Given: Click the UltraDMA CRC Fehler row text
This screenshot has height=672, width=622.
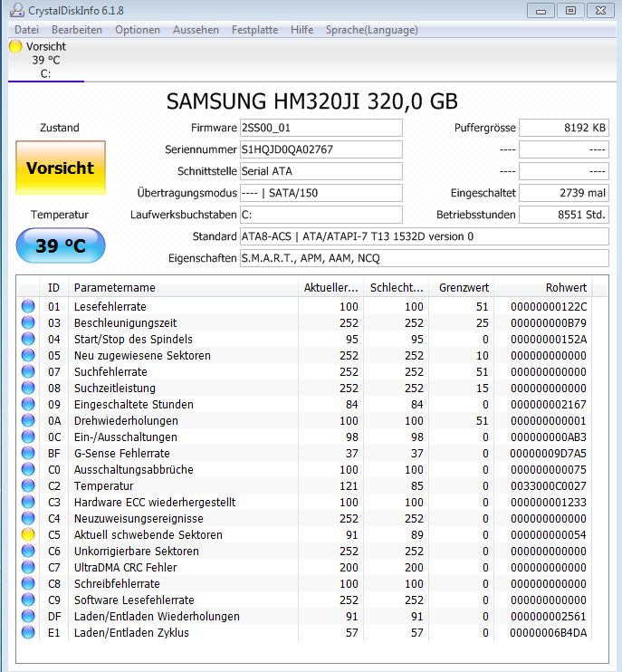Looking at the screenshot, I should point(126,568).
